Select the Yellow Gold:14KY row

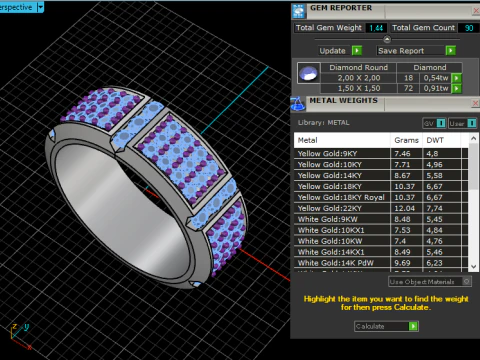click(x=381, y=176)
